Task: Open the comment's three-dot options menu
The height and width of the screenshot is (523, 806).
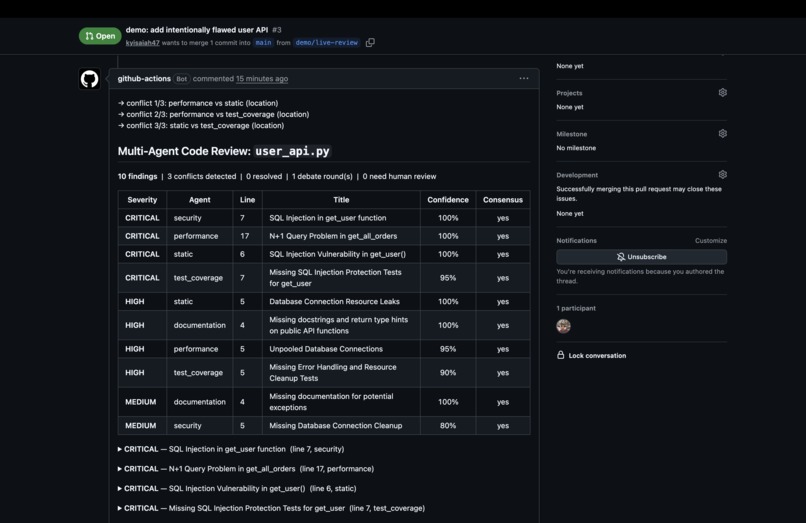Action: 524,79
